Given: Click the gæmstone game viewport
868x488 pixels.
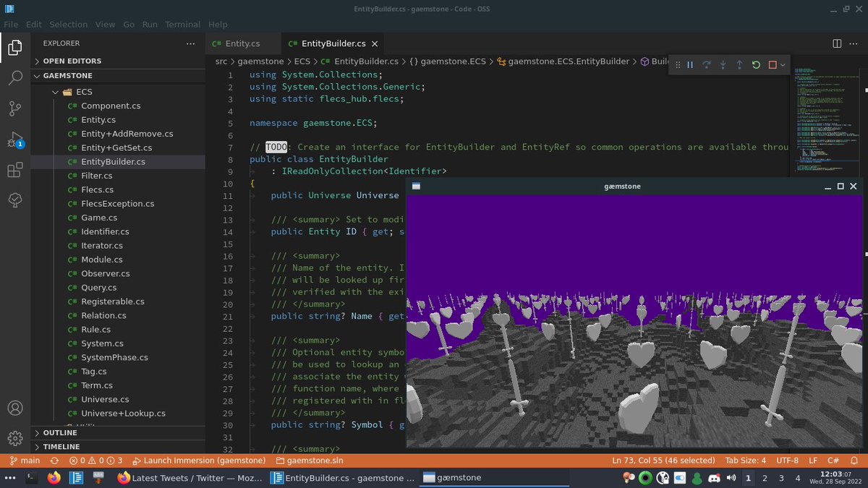Looking at the screenshot, I should click(x=634, y=321).
